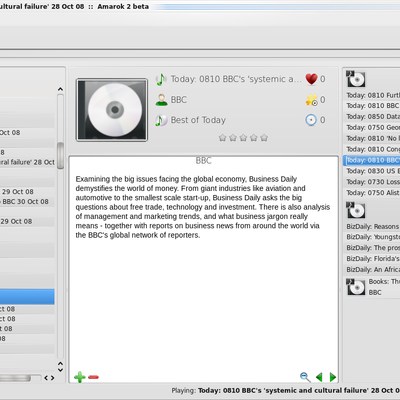The image size is (400, 400).
Task: Select playlist track 'Today: 0810 'No...'
Action: tap(372, 138)
